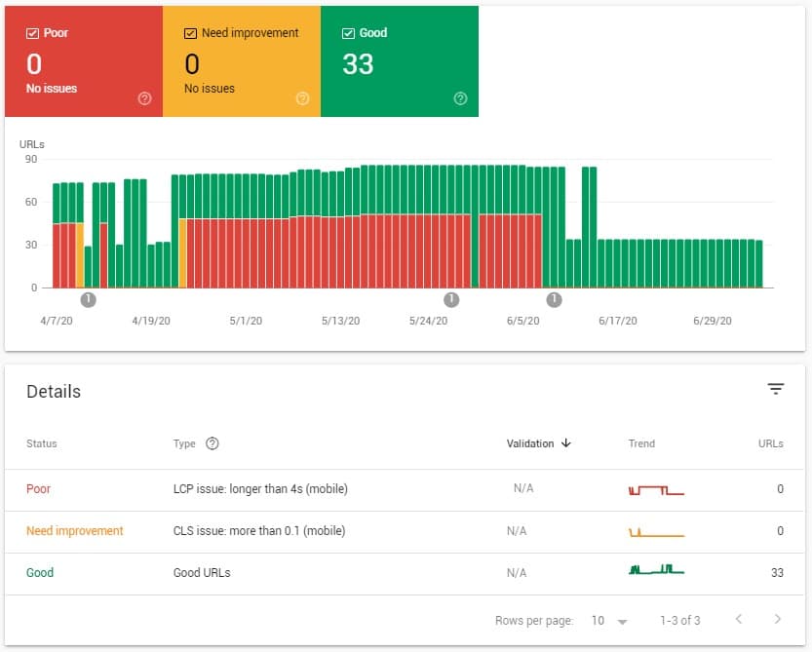The height and width of the screenshot is (652, 812).
Task: Open the CLS issue more than 0.1 row
Action: [x=405, y=532]
